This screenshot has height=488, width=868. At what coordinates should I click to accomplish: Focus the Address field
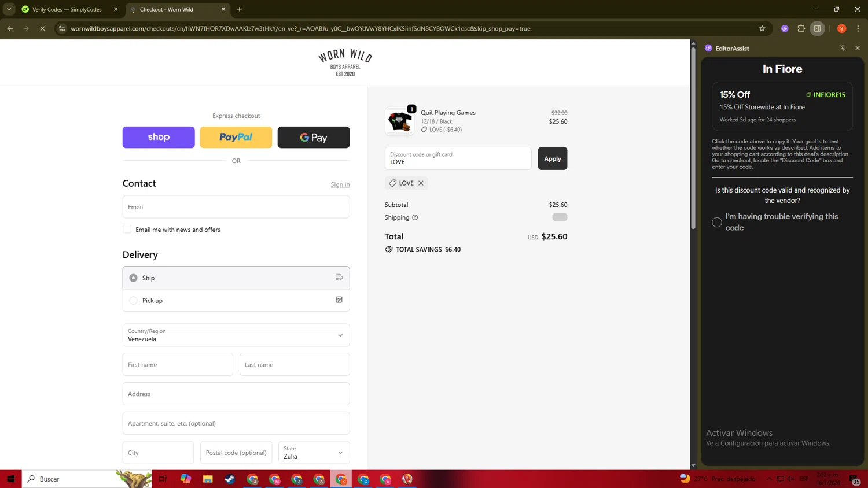point(236,394)
